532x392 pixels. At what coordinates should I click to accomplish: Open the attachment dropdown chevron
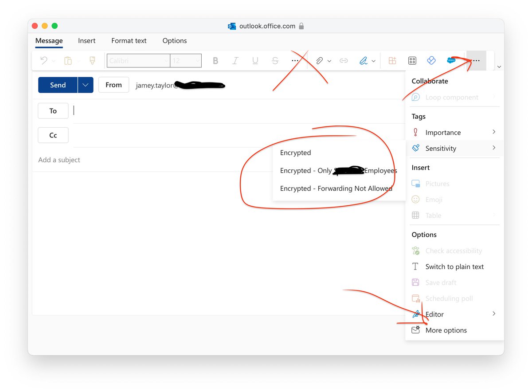pyautogui.click(x=329, y=60)
